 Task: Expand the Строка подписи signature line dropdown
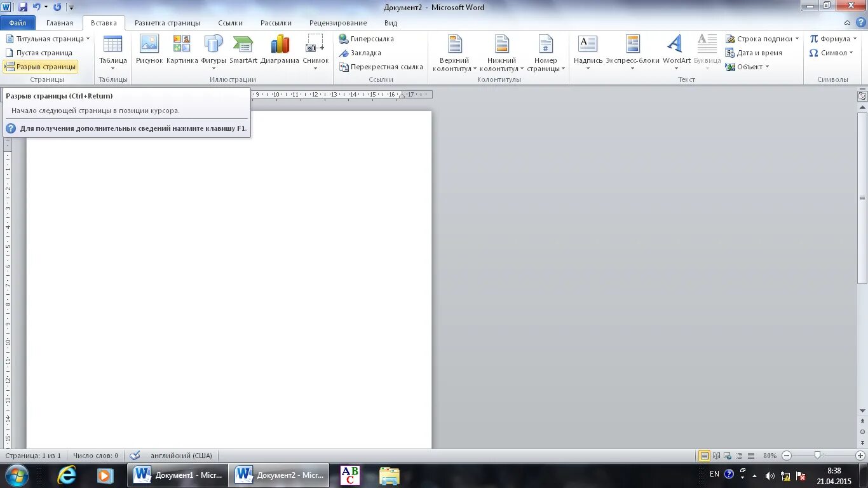797,39
